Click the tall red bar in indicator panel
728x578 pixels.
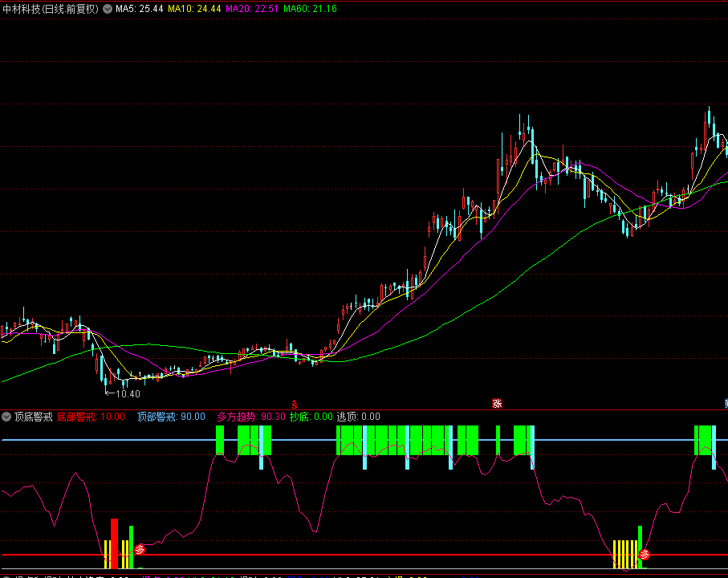point(114,543)
